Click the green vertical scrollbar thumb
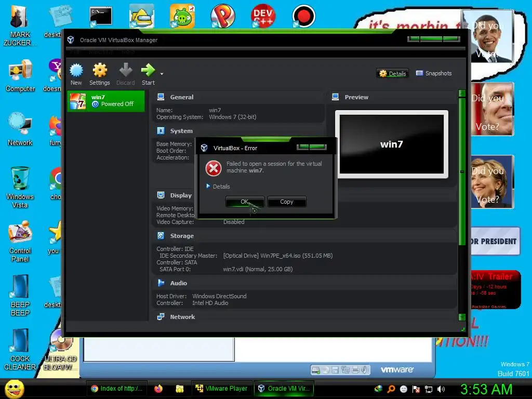The height and width of the screenshot is (399, 532). pyautogui.click(x=462, y=171)
